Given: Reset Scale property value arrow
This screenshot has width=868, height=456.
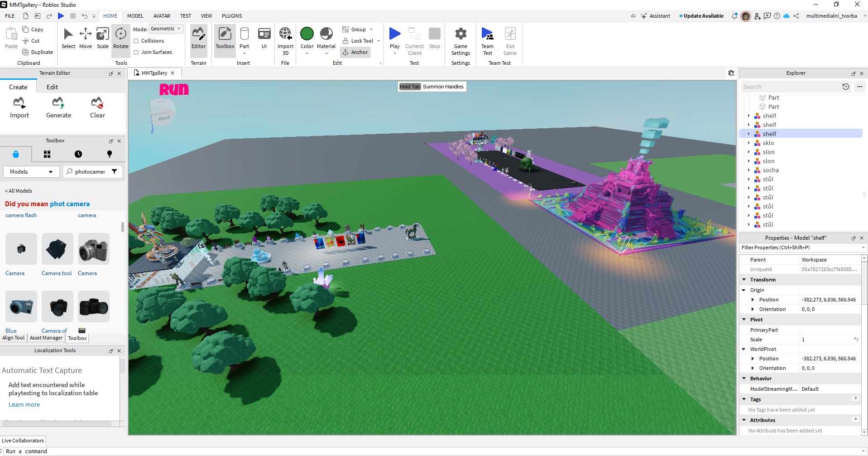Looking at the screenshot, I should pyautogui.click(x=856, y=339).
